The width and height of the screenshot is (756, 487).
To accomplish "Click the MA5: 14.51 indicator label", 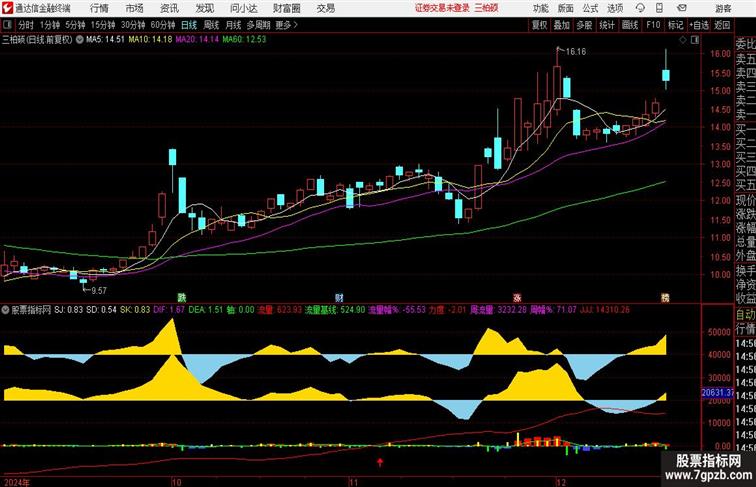I will (x=105, y=40).
